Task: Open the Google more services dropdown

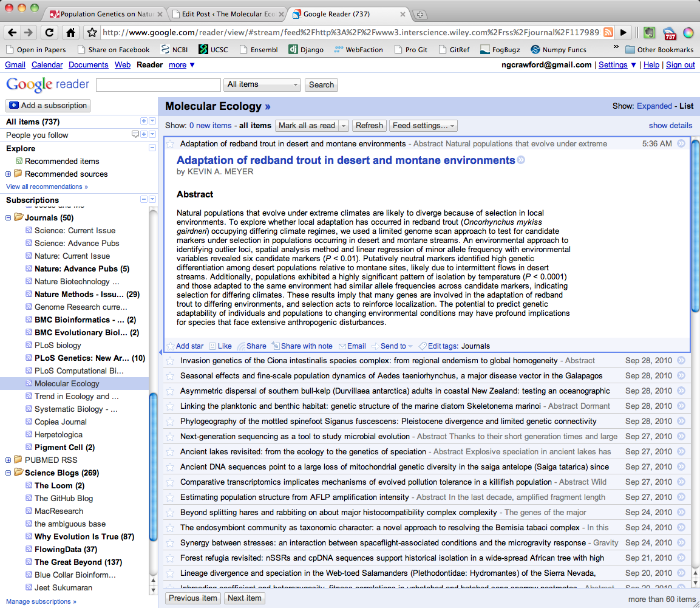Action: point(182,65)
